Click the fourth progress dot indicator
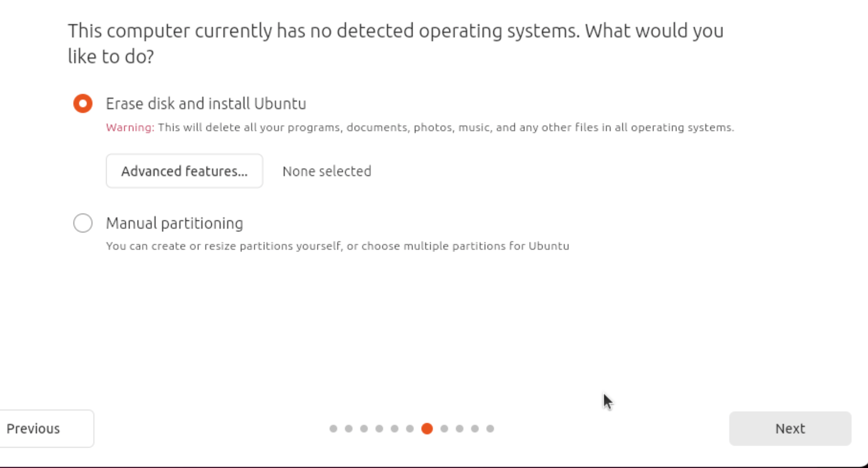 click(x=379, y=428)
